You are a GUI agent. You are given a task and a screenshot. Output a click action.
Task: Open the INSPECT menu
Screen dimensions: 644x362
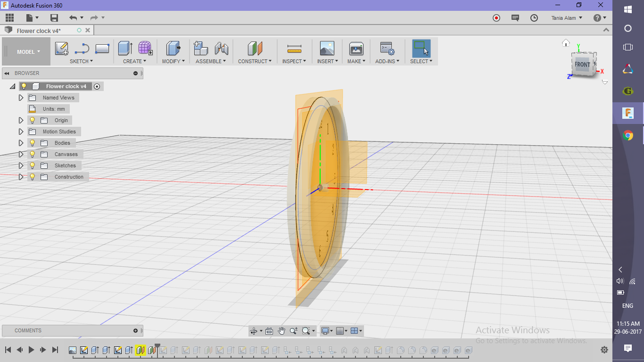[294, 61]
